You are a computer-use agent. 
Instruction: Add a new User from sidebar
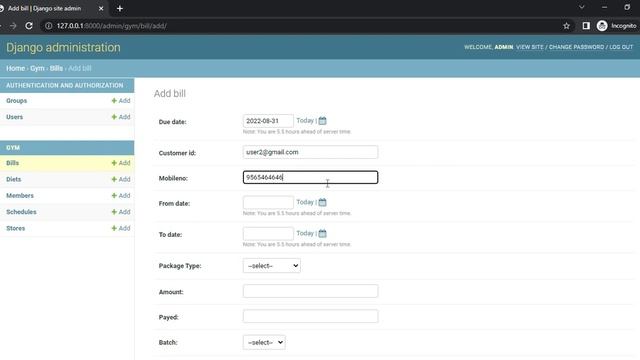pyautogui.click(x=121, y=117)
